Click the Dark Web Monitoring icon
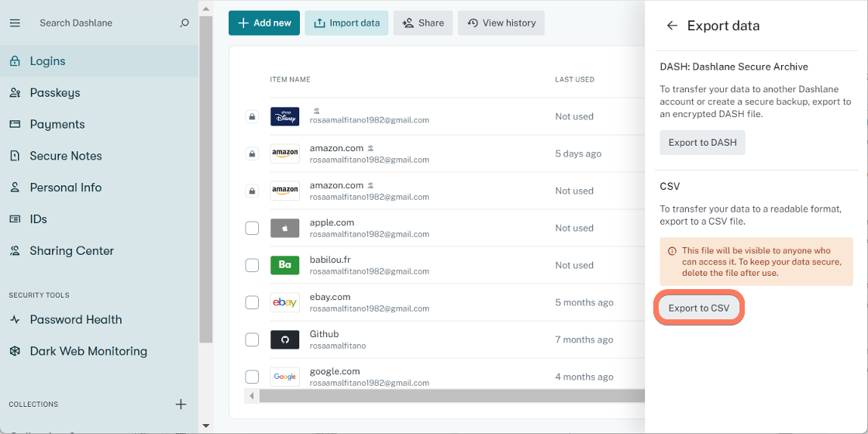Image resolution: width=868 pixels, height=434 pixels. pyautogui.click(x=15, y=351)
